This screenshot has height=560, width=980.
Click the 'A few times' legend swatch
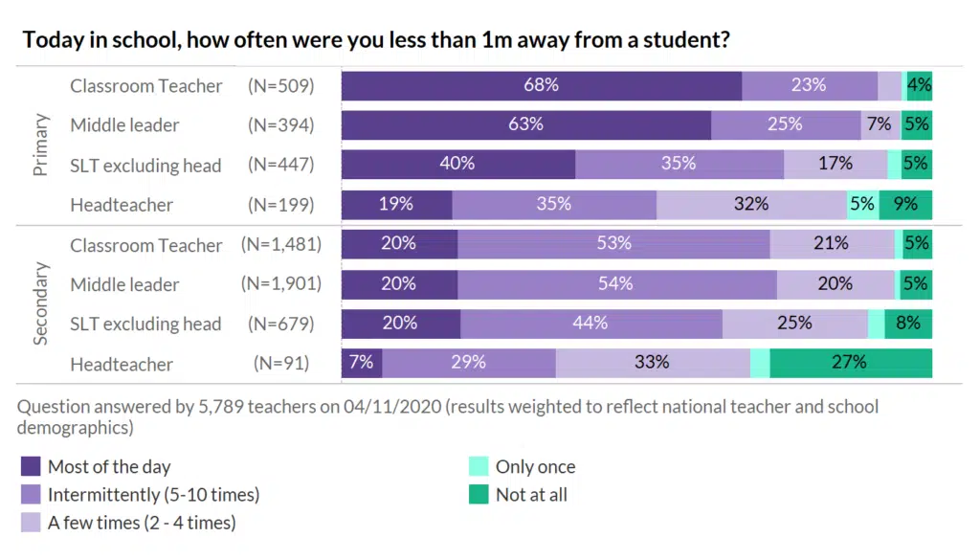click(31, 523)
